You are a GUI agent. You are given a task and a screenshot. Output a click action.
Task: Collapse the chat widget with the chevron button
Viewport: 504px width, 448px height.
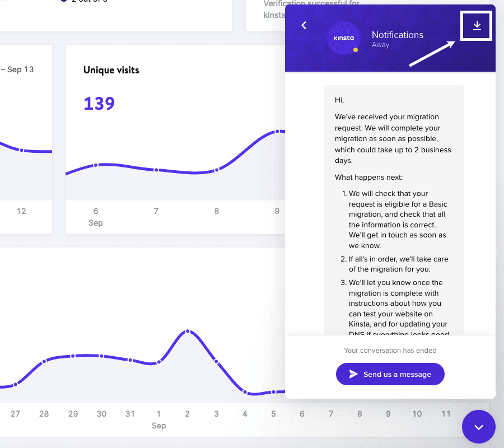pyautogui.click(x=478, y=427)
